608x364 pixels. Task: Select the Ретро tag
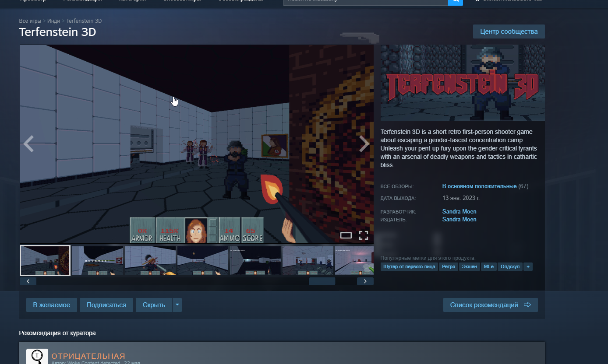point(449,266)
